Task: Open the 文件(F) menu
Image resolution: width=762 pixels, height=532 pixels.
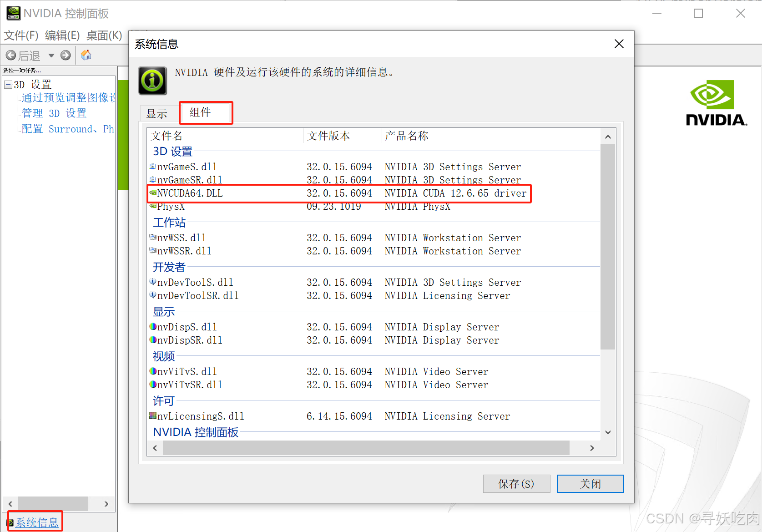Action: tap(21, 35)
